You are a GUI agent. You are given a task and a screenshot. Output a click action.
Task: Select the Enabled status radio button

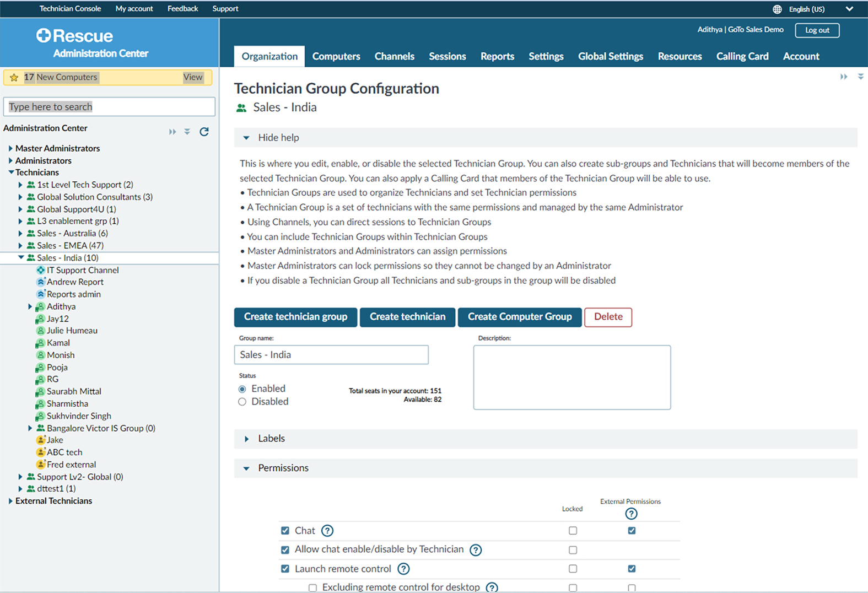pyautogui.click(x=242, y=389)
